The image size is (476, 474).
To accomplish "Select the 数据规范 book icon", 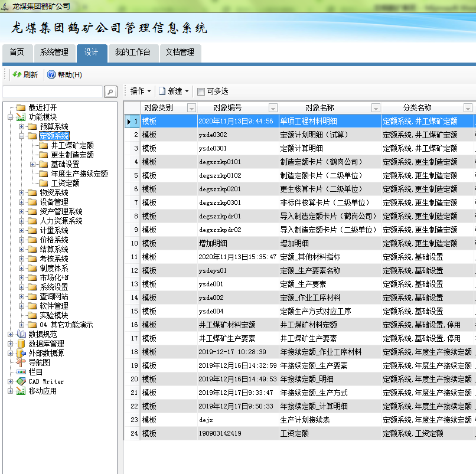I will pos(21,334).
